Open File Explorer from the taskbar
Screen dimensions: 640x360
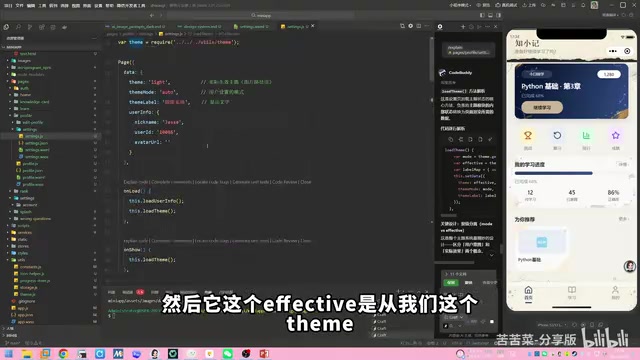click(x=27, y=354)
